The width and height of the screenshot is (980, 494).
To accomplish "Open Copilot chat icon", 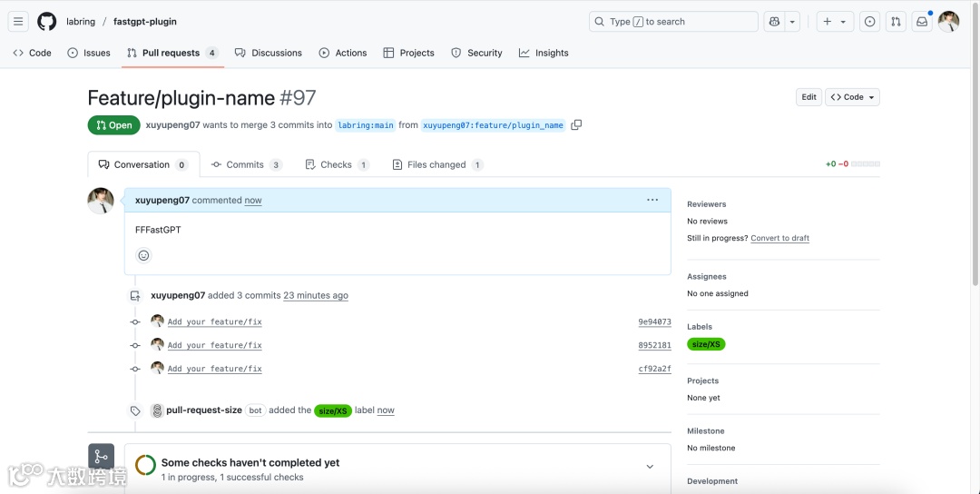I will pyautogui.click(x=774, y=21).
